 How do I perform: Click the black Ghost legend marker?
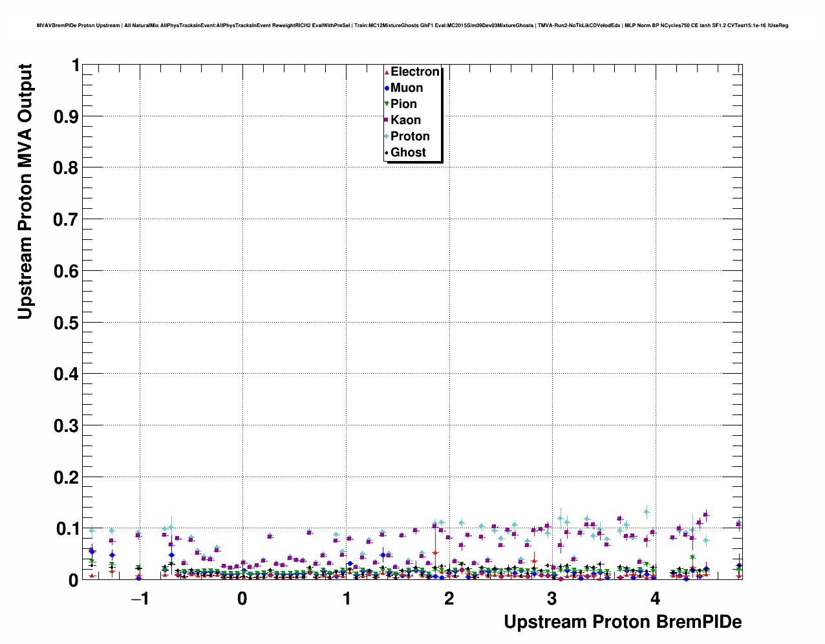[x=387, y=153]
